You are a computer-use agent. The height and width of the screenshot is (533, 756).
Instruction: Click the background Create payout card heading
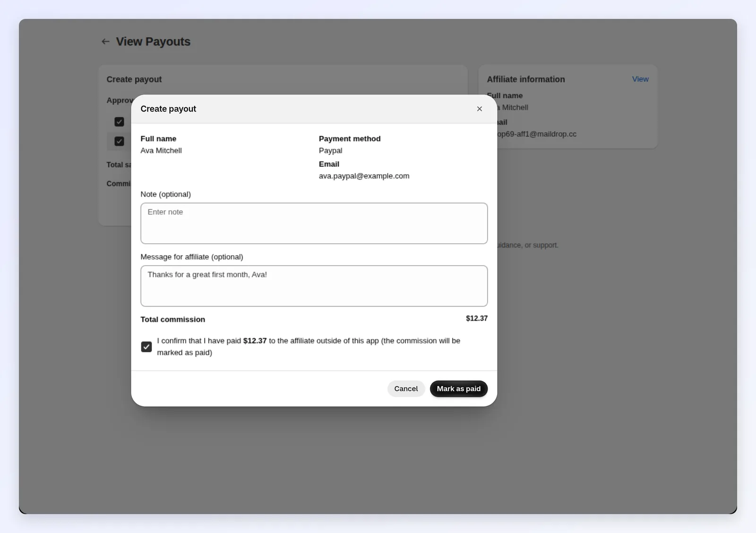(x=134, y=79)
